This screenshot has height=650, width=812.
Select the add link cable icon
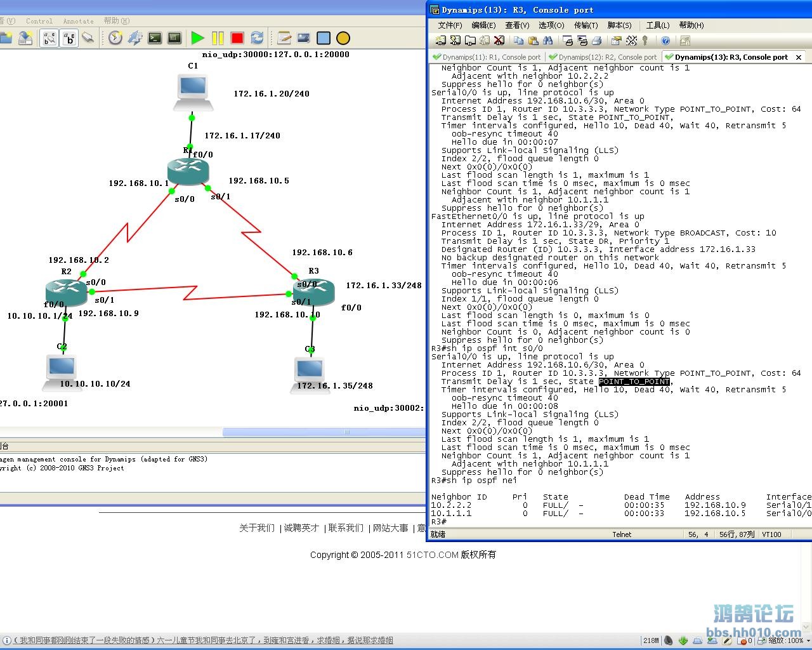click(x=88, y=39)
